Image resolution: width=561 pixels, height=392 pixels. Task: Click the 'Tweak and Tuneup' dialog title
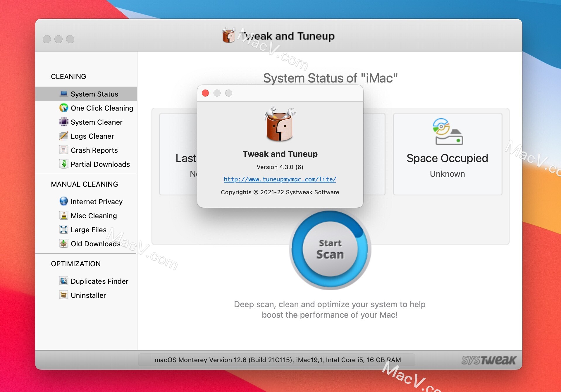tap(280, 154)
